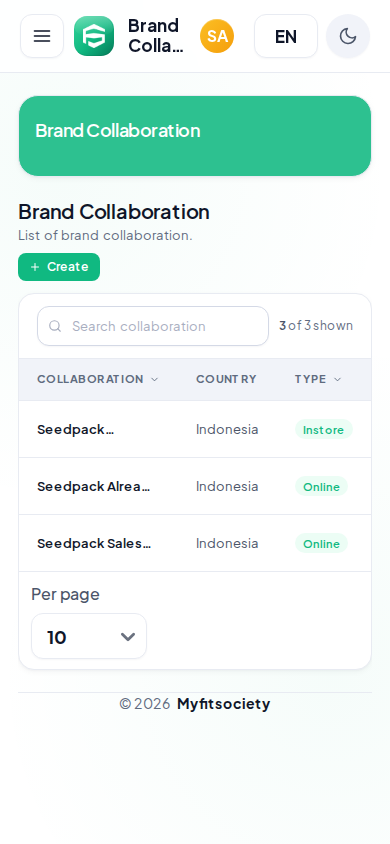Click the green Myfitsociety logo icon
390x844 pixels.
pos(94,36)
